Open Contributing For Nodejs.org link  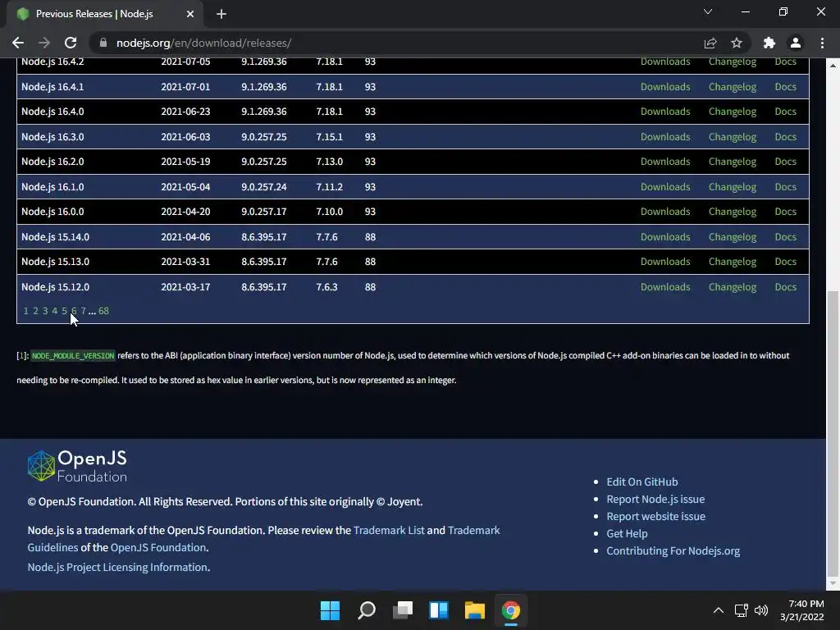pos(673,550)
